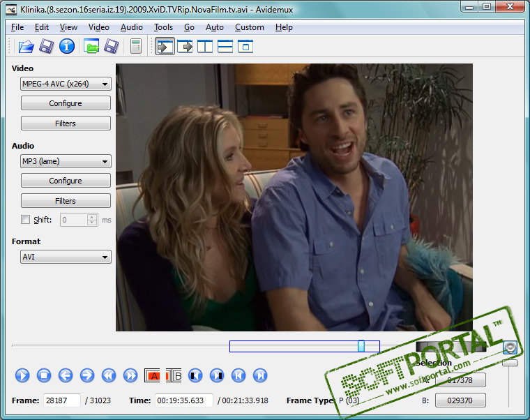Jump to last frame of video

(x=260, y=375)
